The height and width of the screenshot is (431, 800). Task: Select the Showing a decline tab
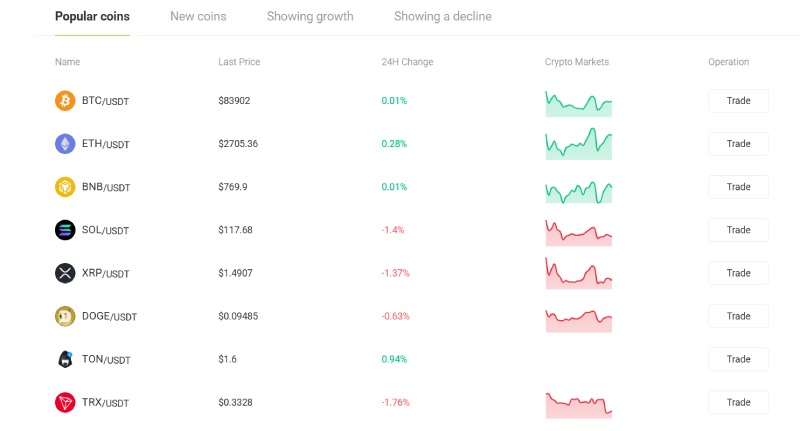442,16
